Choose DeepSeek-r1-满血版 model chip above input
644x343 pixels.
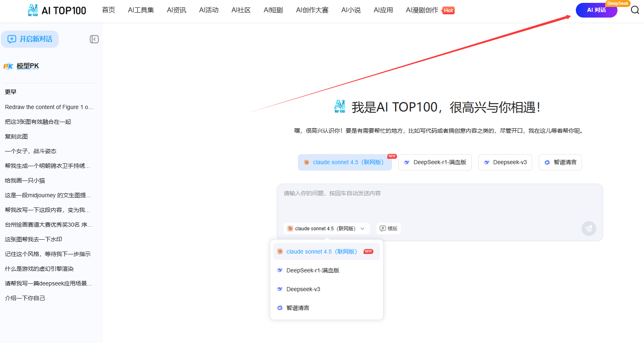click(x=435, y=163)
